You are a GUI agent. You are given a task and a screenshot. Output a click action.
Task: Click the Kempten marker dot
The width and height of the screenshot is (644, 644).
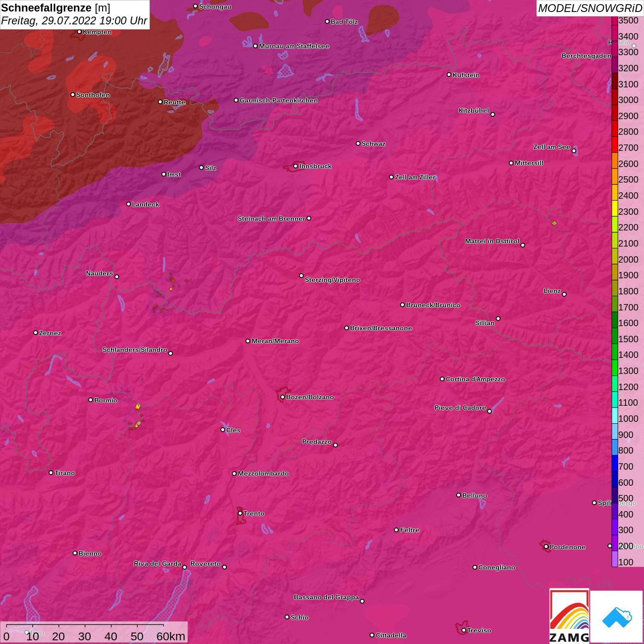(79, 32)
